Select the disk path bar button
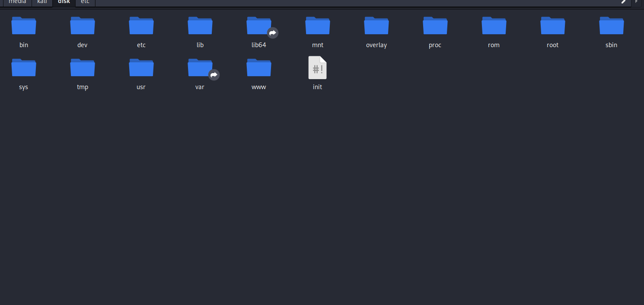The width and height of the screenshot is (644, 305). click(x=64, y=3)
